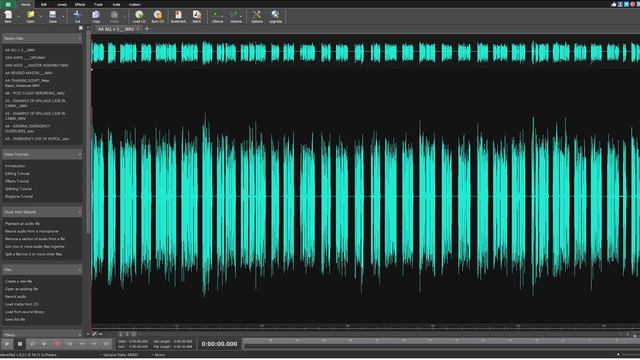Switch to the Tools ribbon tab
The height and width of the screenshot is (360, 640).
pyautogui.click(x=98, y=4)
